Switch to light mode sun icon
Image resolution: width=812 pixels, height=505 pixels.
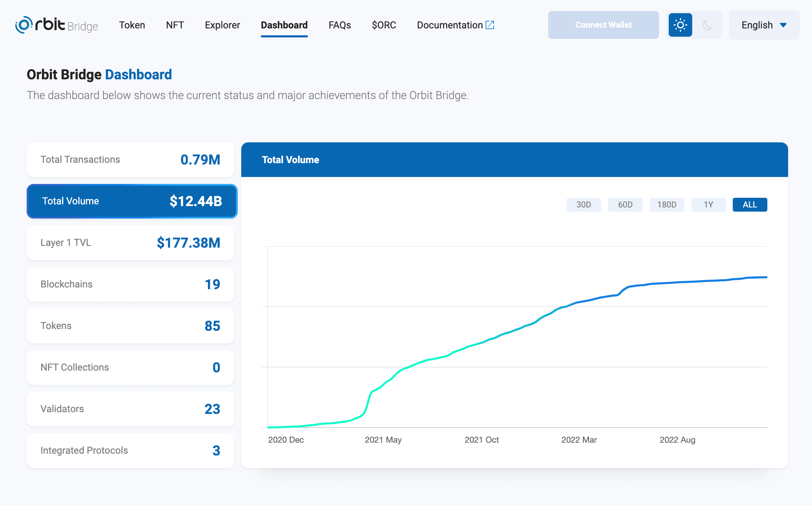coord(680,25)
